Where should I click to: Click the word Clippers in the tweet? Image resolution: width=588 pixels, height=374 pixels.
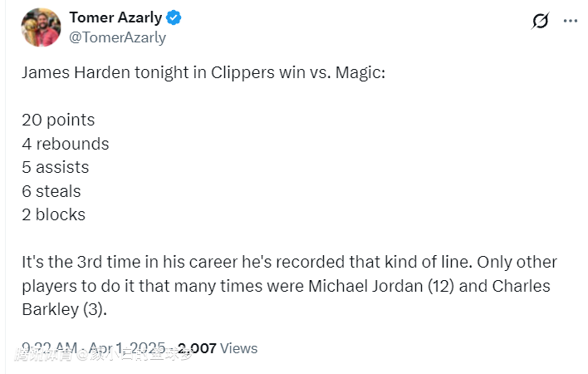pos(241,73)
